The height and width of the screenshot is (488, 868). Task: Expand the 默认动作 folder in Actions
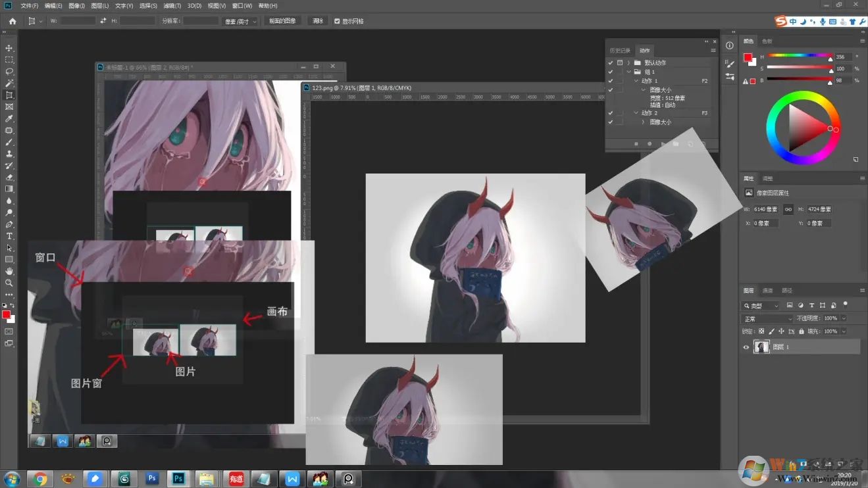tap(629, 62)
